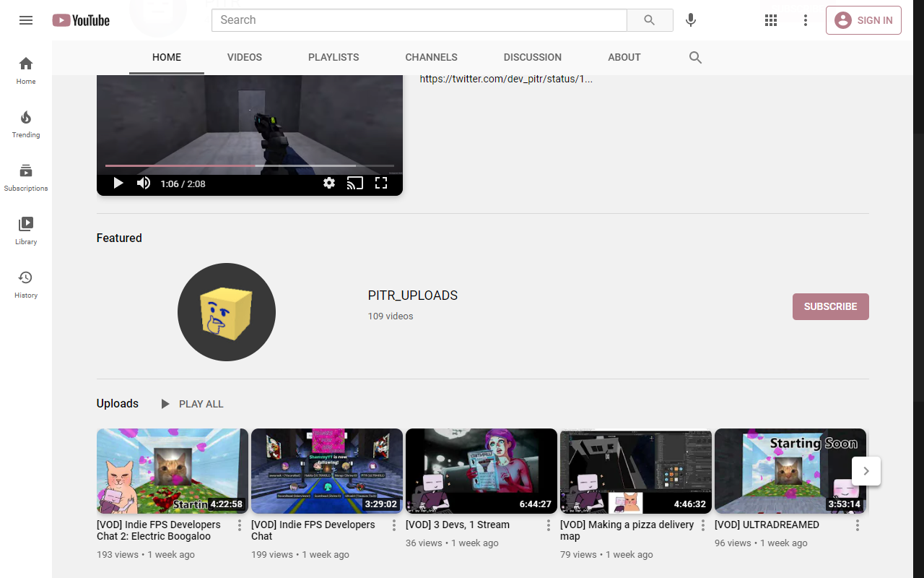Open video player settings gear
Image resolution: width=924 pixels, height=578 pixels.
coord(329,184)
